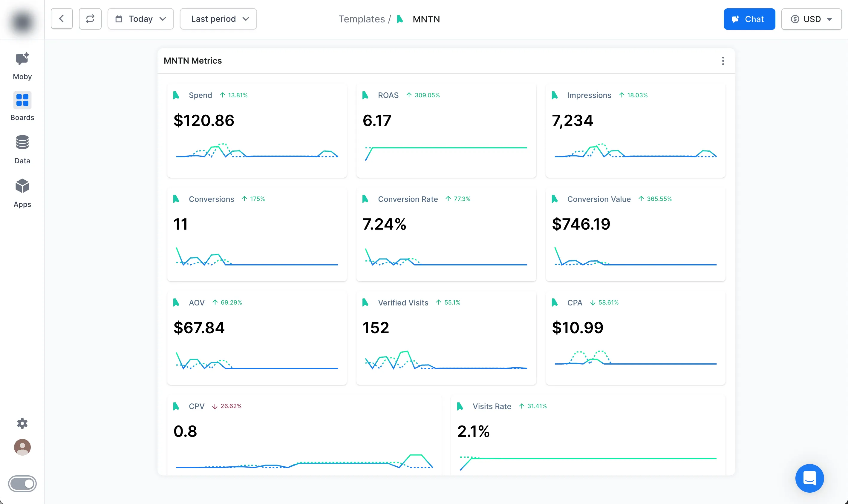
Task: Expand the Today date dropdown
Action: point(140,19)
